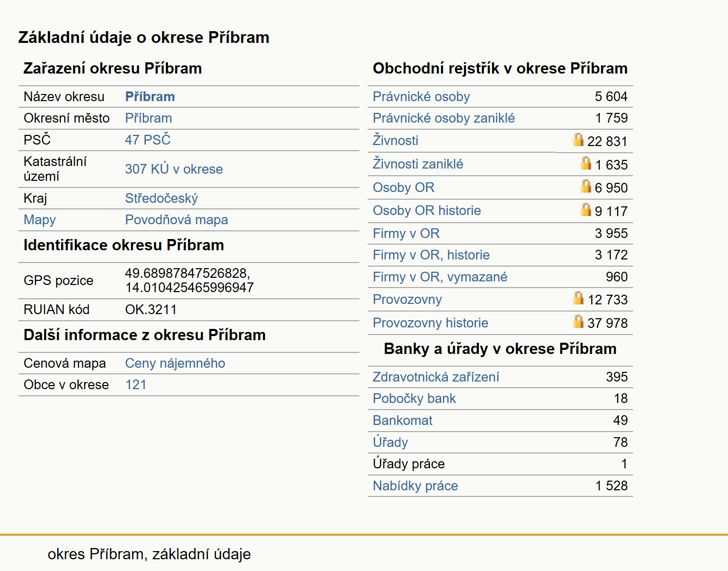
Task: Open Firmy v OR, vymazané link
Action: click(440, 277)
